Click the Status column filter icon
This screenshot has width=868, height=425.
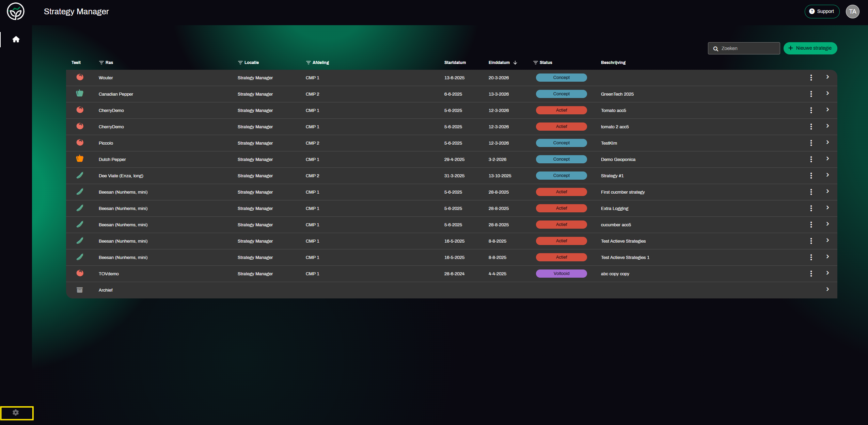tap(535, 63)
